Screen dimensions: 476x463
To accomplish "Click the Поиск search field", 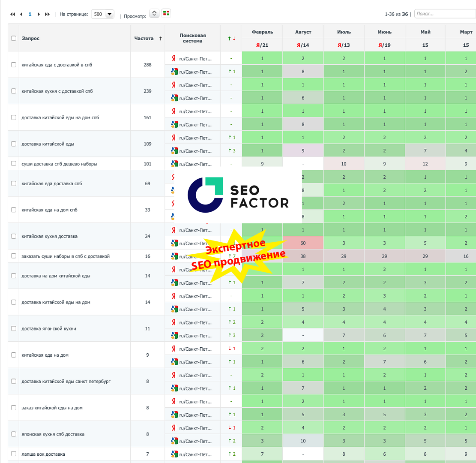I will pos(445,14).
